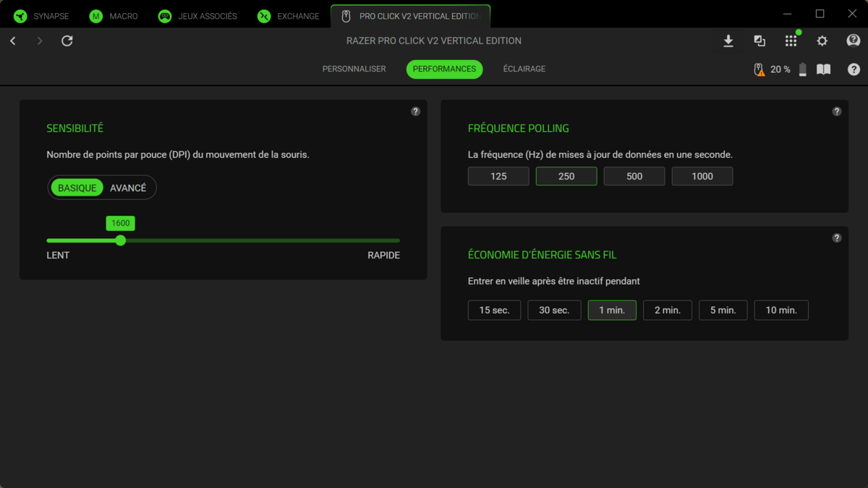Open the downloads/updates arrow icon
868x488 pixels.
click(728, 41)
